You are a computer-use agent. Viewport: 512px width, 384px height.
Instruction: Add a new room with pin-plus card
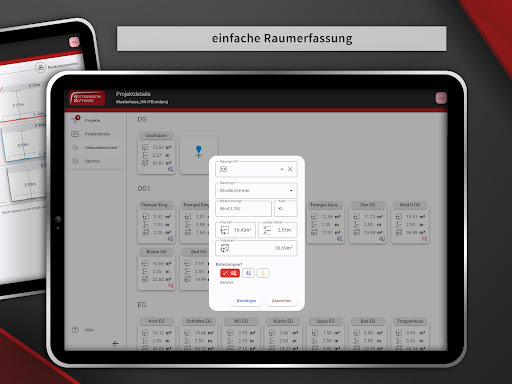199,154
